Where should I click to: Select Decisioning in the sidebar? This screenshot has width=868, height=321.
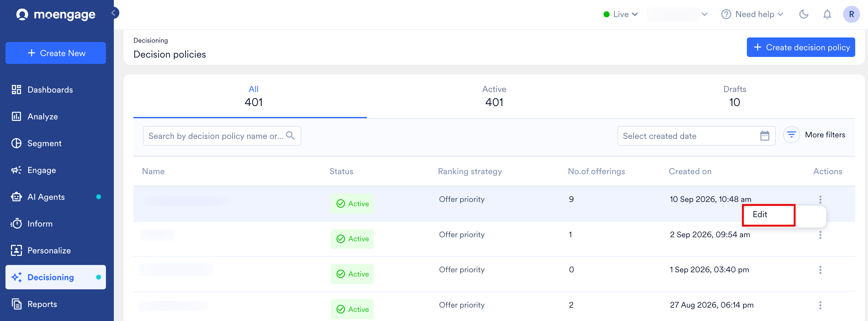pos(56,277)
